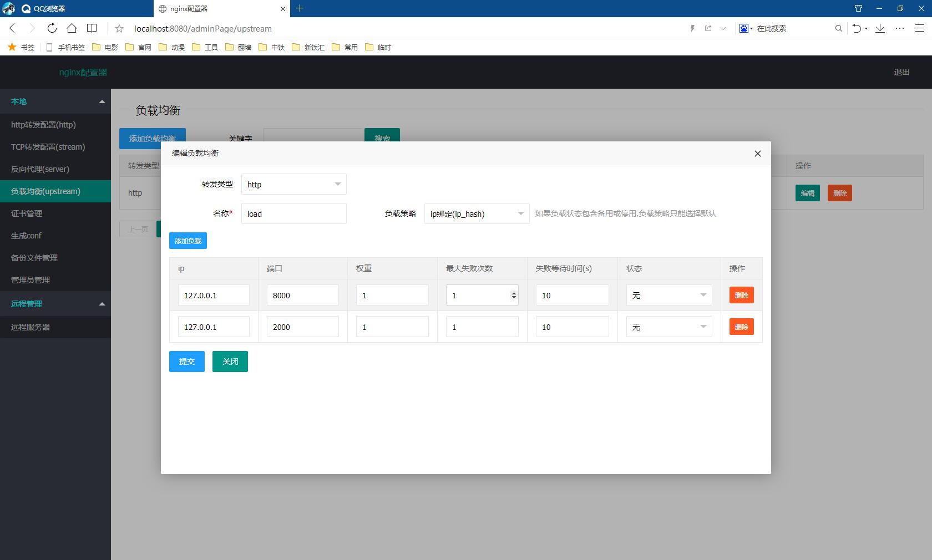
Task: Go back with browser back arrow
Action: pyautogui.click(x=12, y=28)
